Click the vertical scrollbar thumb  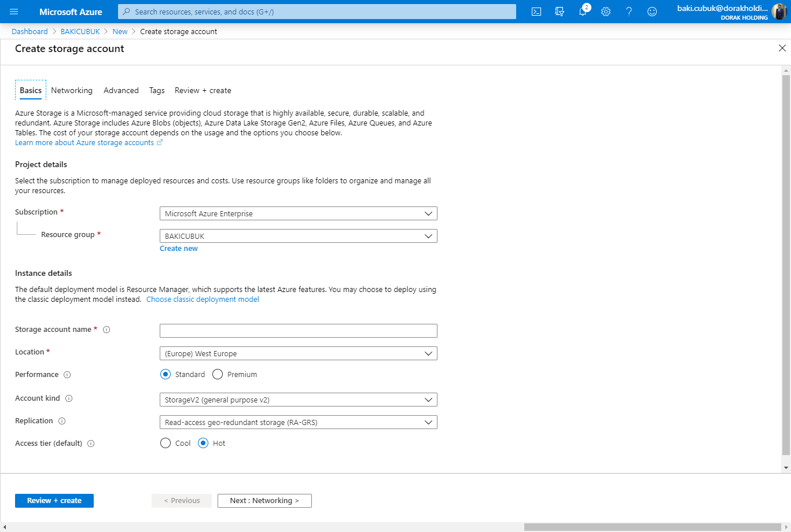[786, 264]
